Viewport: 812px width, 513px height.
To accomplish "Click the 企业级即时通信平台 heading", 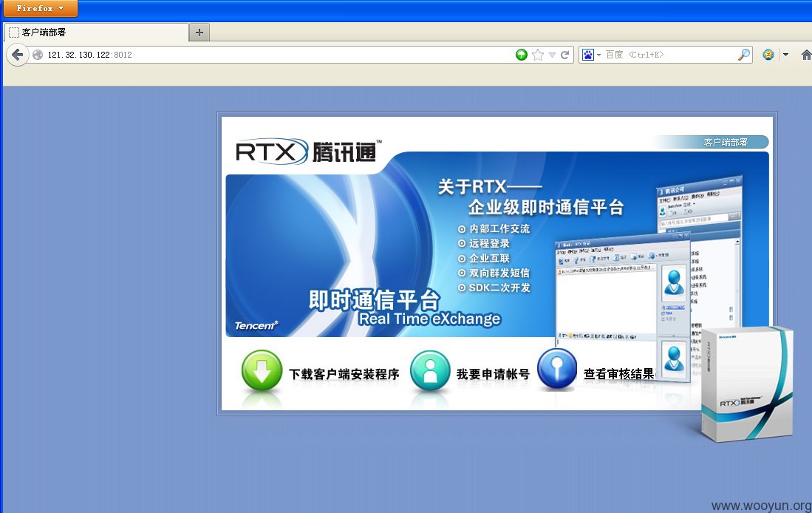I will 546,208.
